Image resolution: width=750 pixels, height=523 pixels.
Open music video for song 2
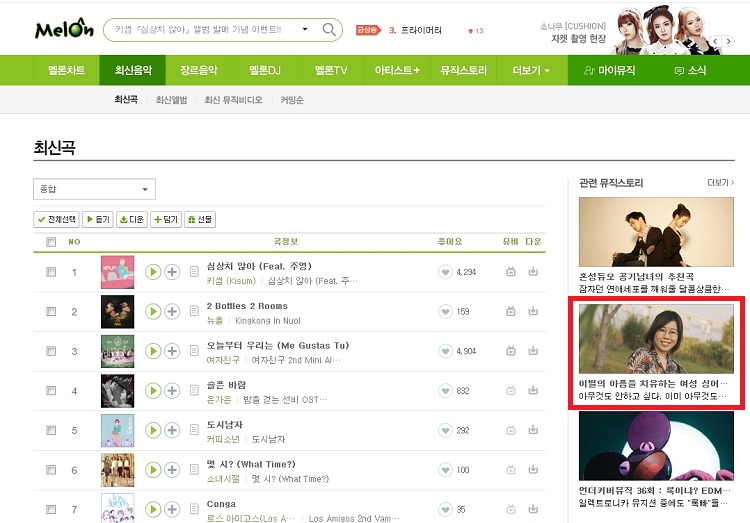pyautogui.click(x=511, y=312)
